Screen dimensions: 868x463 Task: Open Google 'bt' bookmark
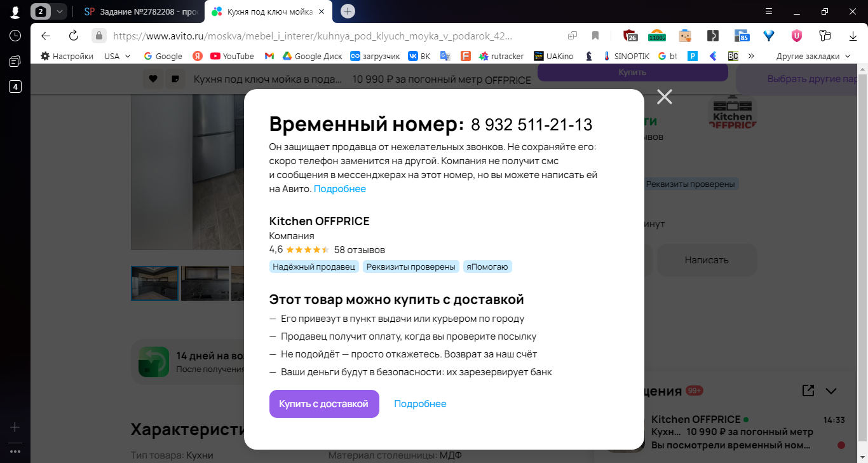(x=668, y=56)
